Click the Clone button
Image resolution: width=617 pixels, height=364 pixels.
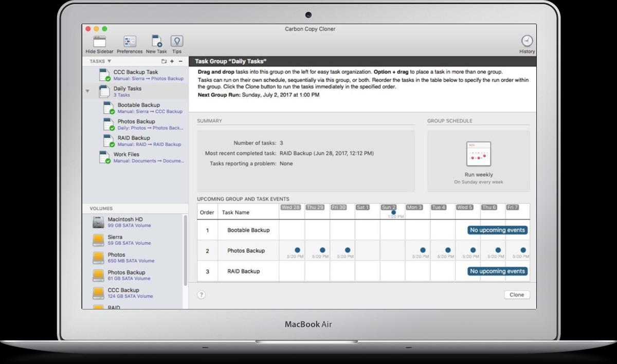[517, 295]
